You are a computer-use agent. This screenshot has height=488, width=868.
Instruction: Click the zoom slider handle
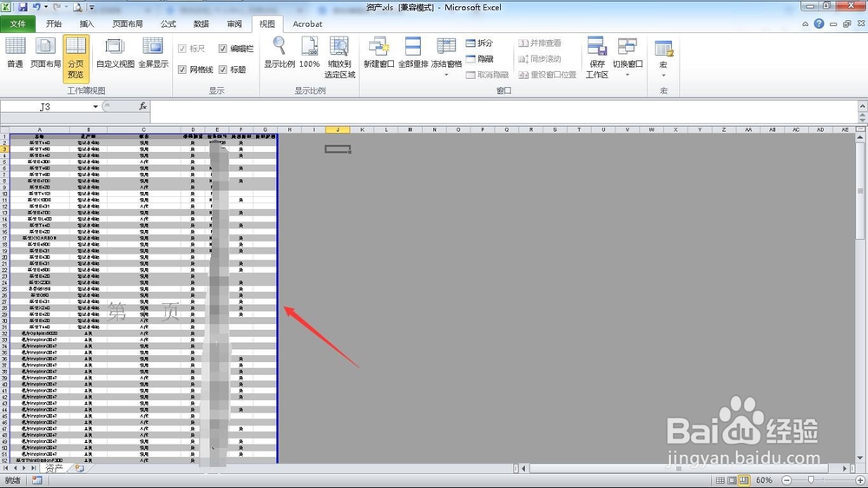[x=811, y=480]
